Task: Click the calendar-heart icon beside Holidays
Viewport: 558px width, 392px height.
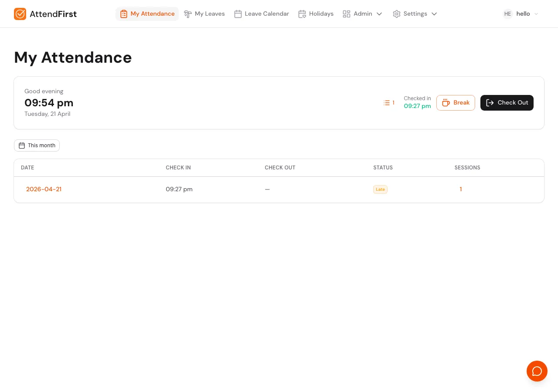Action: point(302,14)
